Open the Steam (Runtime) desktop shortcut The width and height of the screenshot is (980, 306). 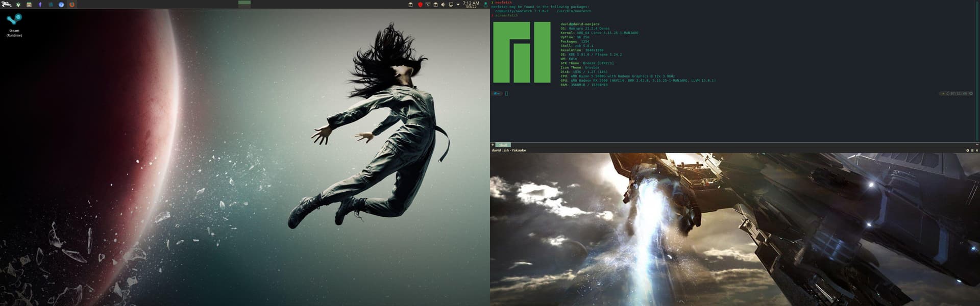(x=14, y=25)
